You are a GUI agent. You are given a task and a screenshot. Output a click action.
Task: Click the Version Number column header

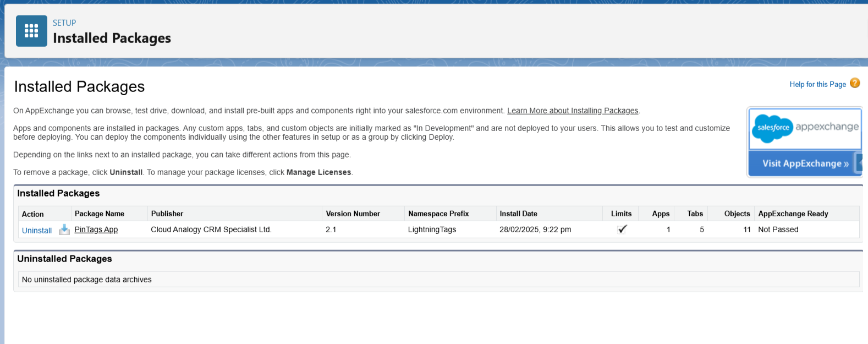click(353, 214)
